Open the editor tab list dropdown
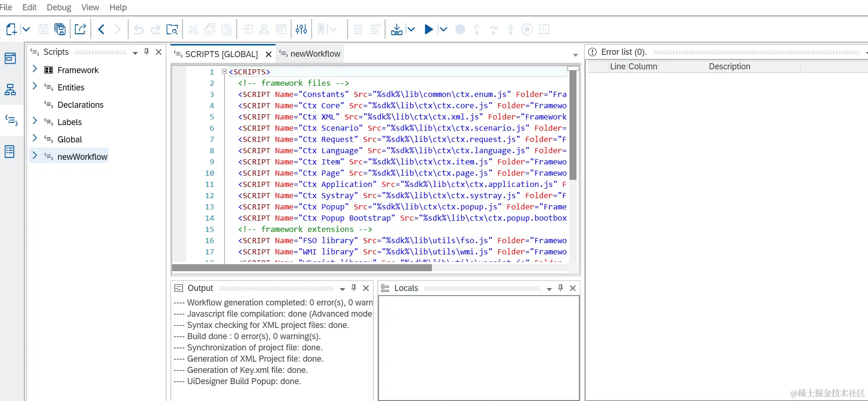868x401 pixels. (x=576, y=55)
